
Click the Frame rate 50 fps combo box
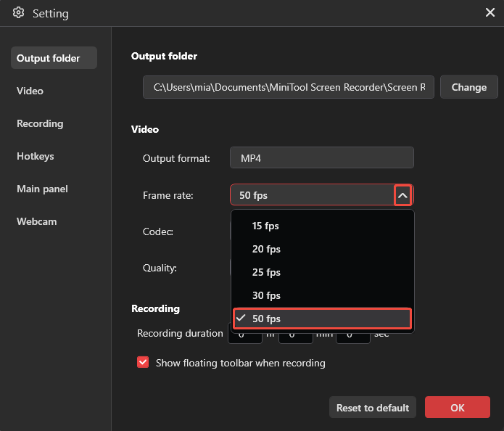coord(322,195)
